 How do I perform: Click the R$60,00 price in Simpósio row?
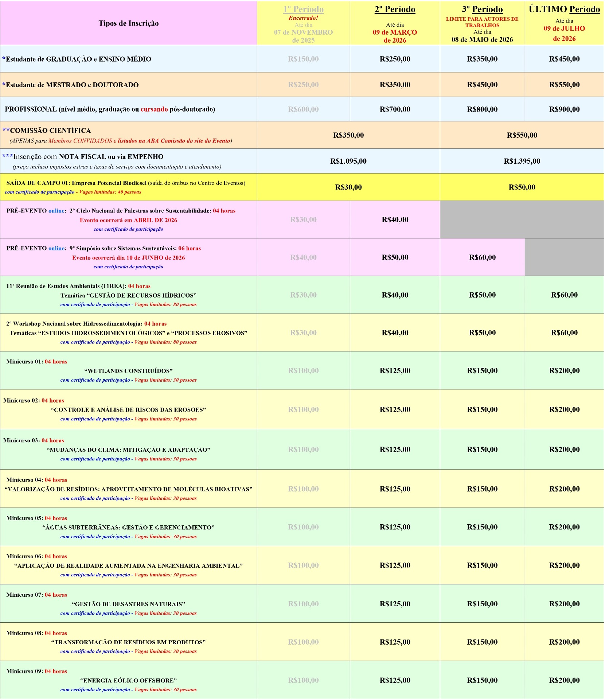click(x=482, y=257)
